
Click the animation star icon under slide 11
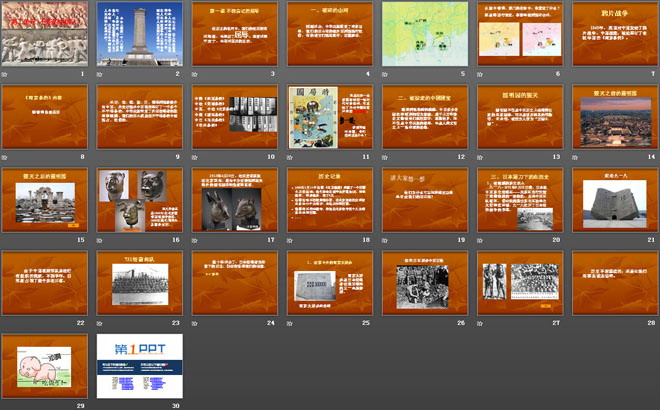tap(290, 157)
